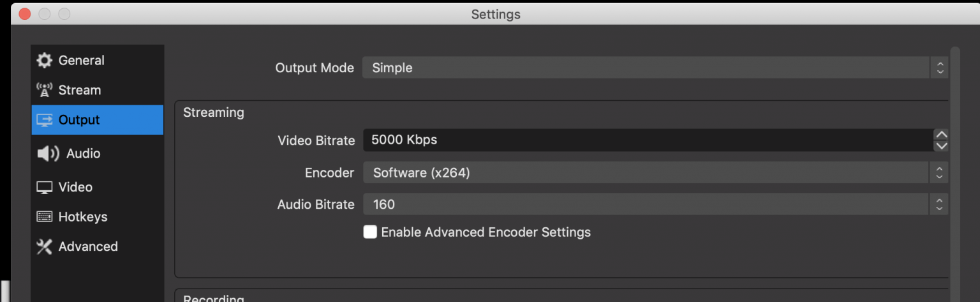Select the Stream antenna icon
The image size is (980, 302).
(x=44, y=90)
